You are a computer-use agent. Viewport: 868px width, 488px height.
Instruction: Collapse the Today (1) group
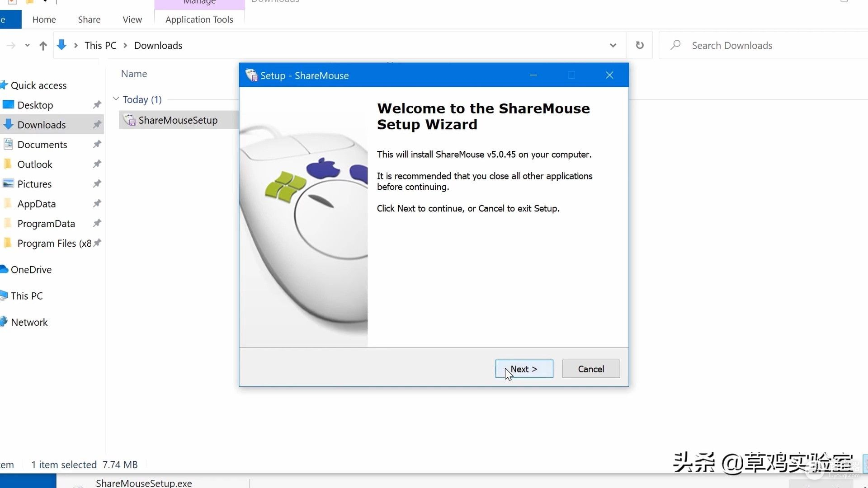pyautogui.click(x=116, y=99)
